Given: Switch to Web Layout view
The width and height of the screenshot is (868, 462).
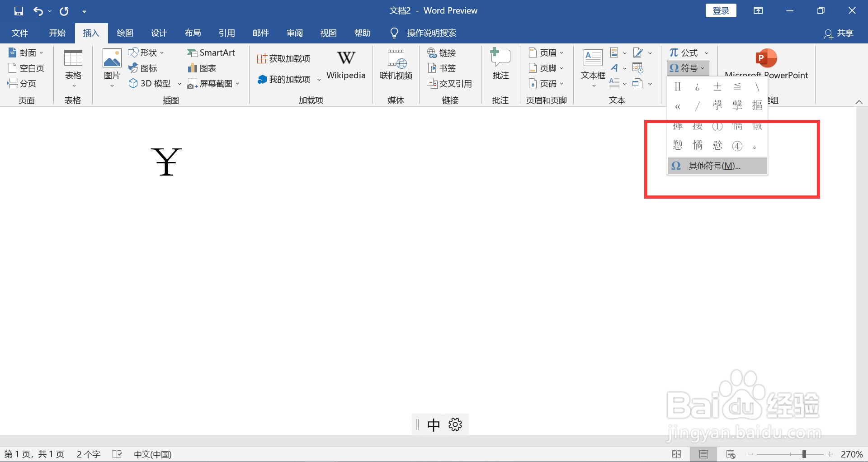Looking at the screenshot, I should click(x=731, y=454).
